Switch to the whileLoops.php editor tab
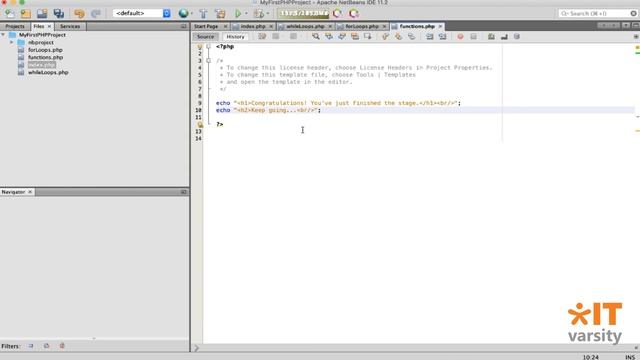The height and width of the screenshot is (360, 640). tap(305, 26)
